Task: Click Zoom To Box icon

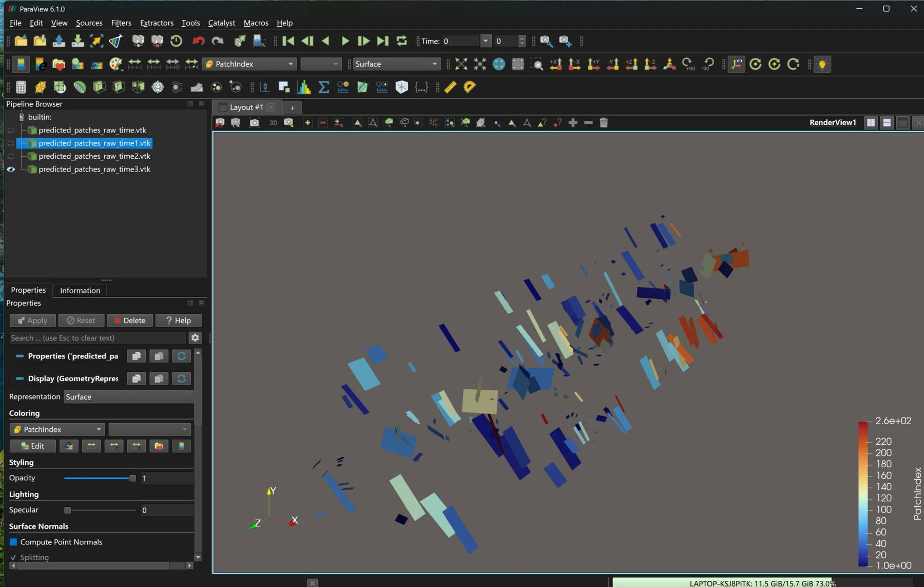Action: coord(537,64)
